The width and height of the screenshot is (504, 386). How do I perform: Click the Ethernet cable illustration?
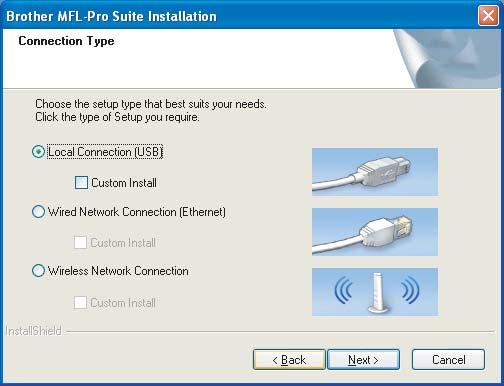coord(375,232)
